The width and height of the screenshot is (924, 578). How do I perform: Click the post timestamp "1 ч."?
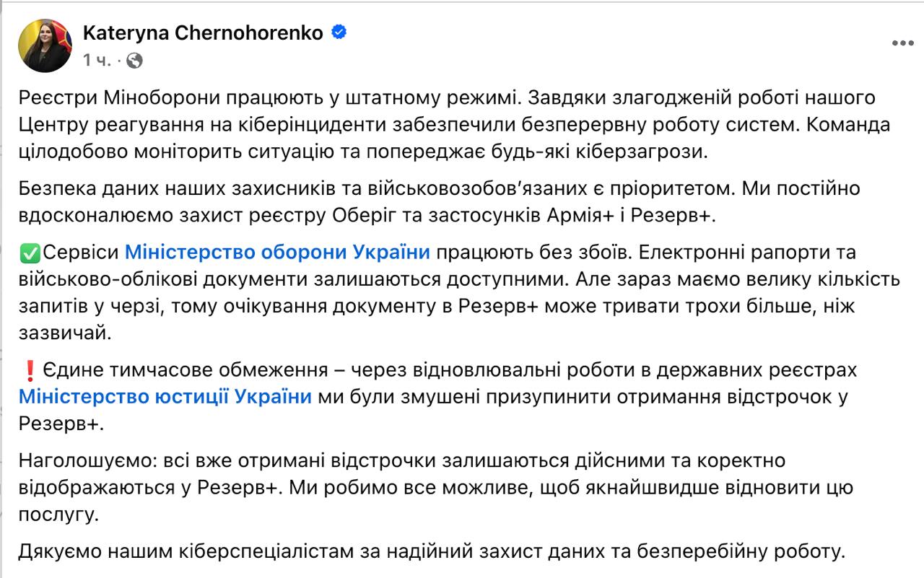tap(96, 61)
